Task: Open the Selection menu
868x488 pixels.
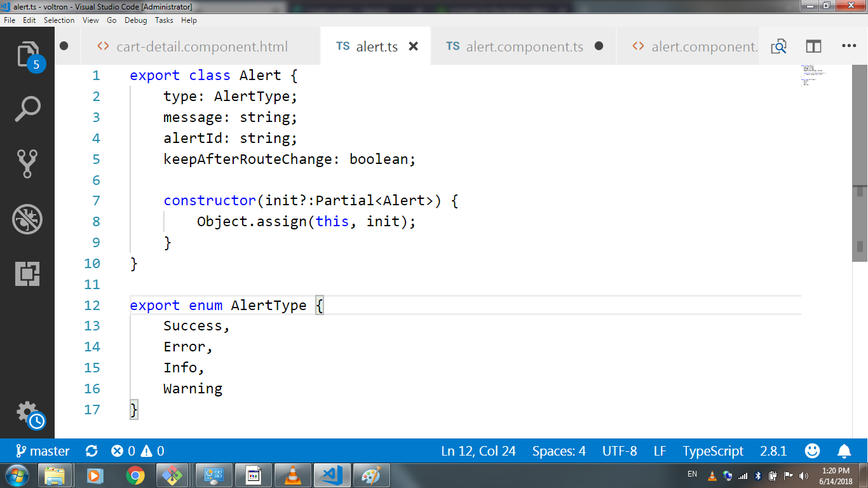Action: tap(59, 20)
